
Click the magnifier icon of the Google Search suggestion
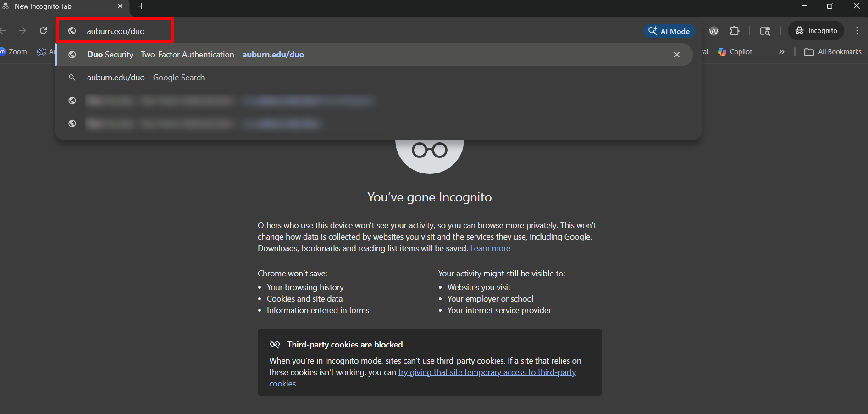[x=72, y=78]
